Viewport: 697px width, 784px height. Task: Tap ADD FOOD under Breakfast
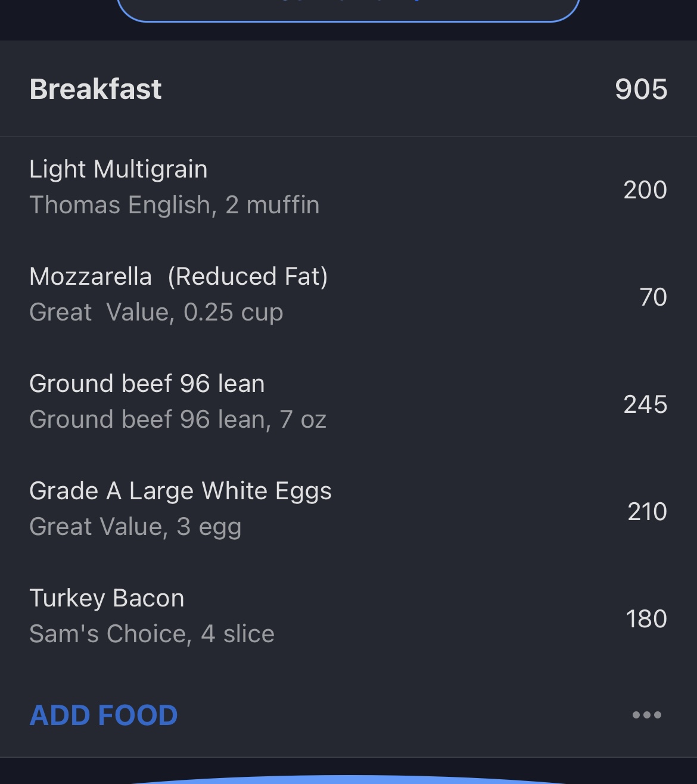[x=104, y=715]
